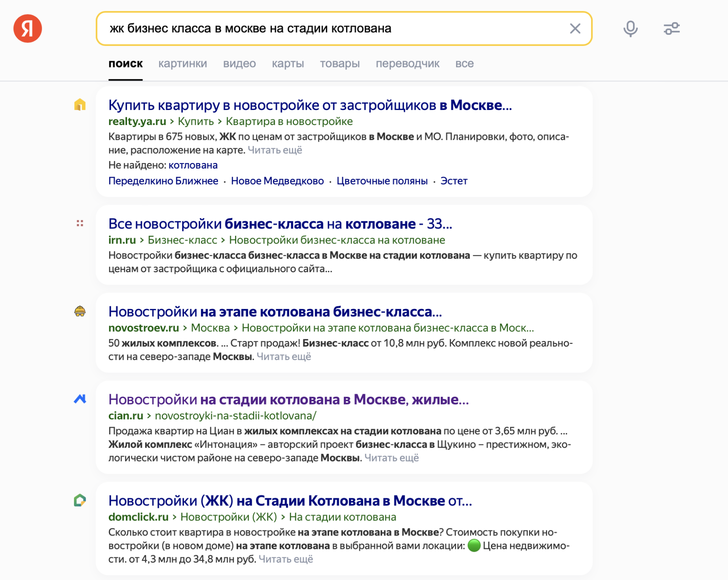This screenshot has width=728, height=580.
Task: Click the irn.ru red dots favicon
Action: (80, 223)
